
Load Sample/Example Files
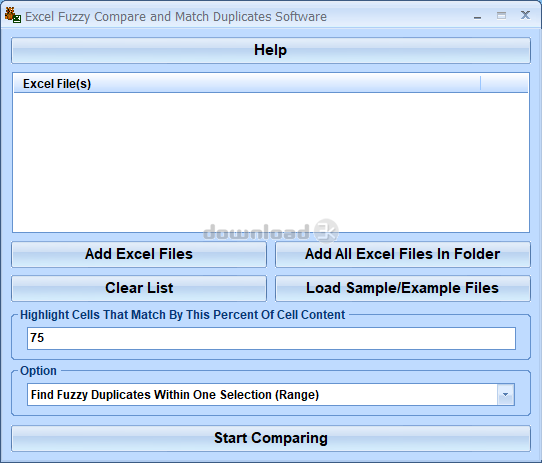pyautogui.click(x=403, y=288)
